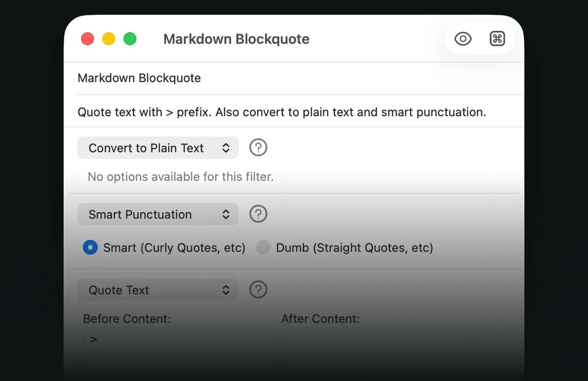588x381 pixels.
Task: Click the After Content: label
Action: (x=320, y=319)
